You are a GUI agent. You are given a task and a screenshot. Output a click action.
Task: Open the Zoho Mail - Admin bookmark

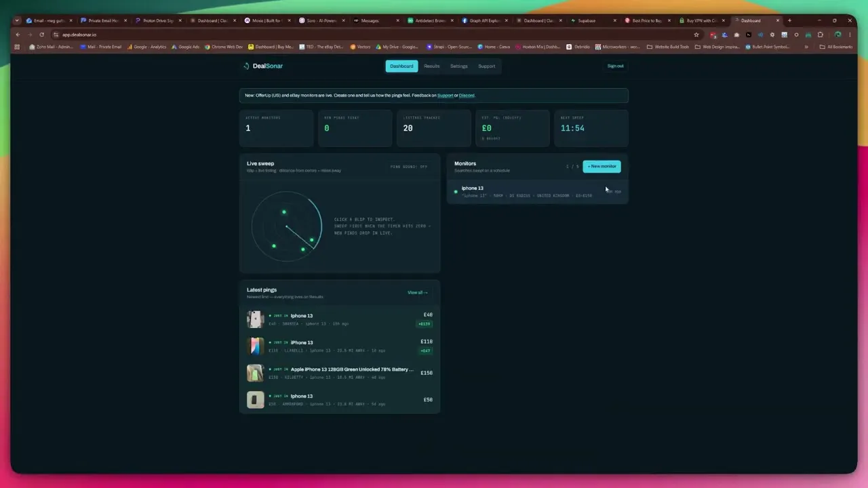[52, 47]
